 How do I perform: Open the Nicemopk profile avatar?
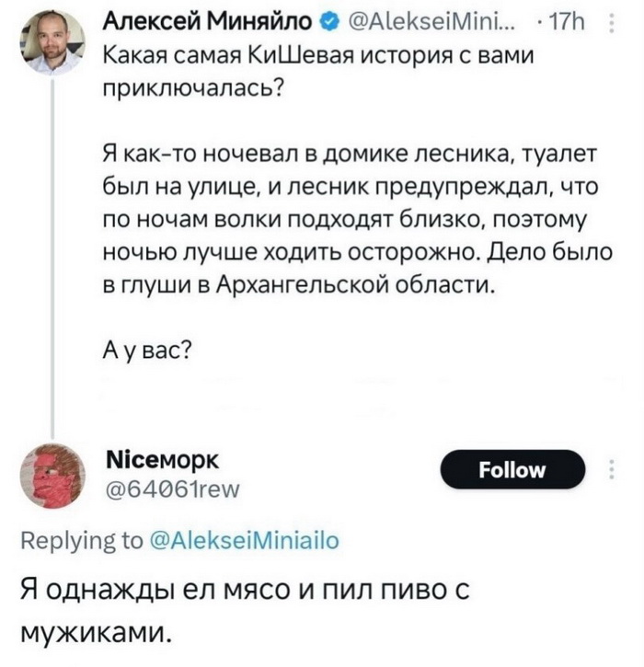pyautogui.click(x=52, y=476)
